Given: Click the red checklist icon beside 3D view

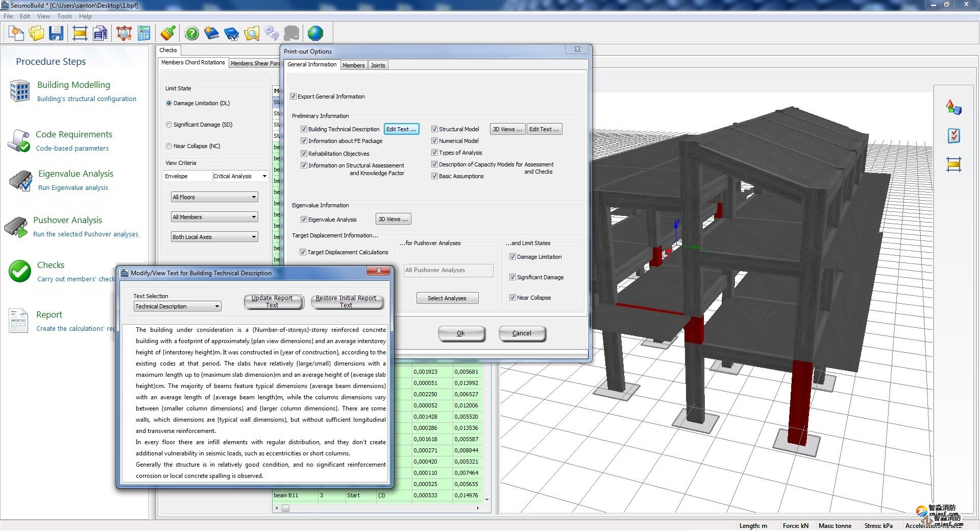Looking at the screenshot, I should [953, 136].
